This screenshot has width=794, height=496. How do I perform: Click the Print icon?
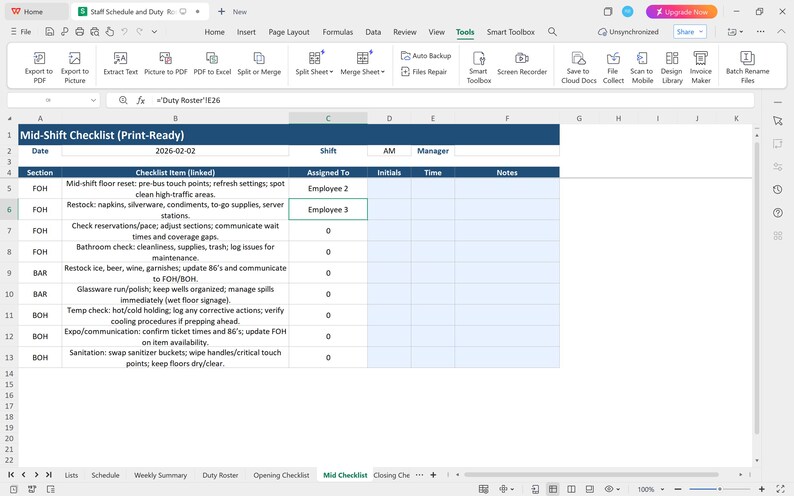(80, 32)
